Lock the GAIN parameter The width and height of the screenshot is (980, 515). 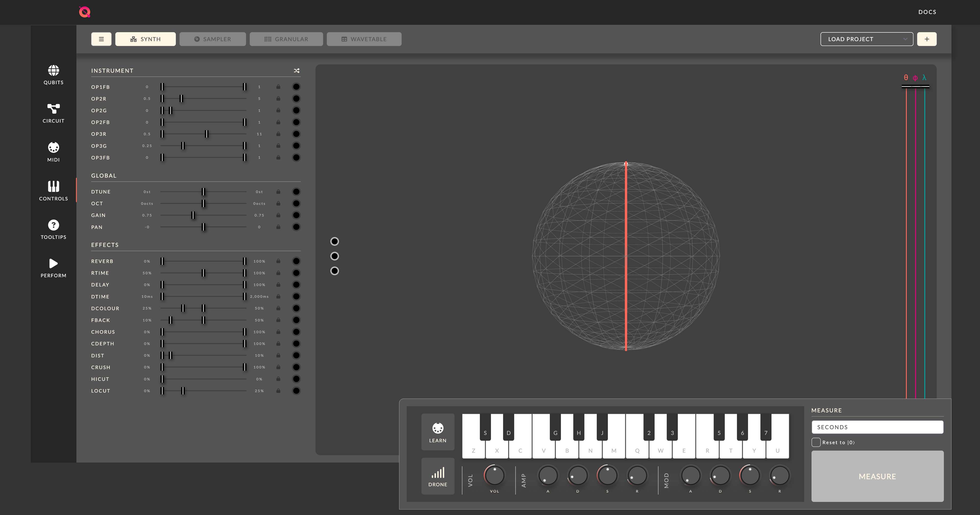pyautogui.click(x=278, y=215)
